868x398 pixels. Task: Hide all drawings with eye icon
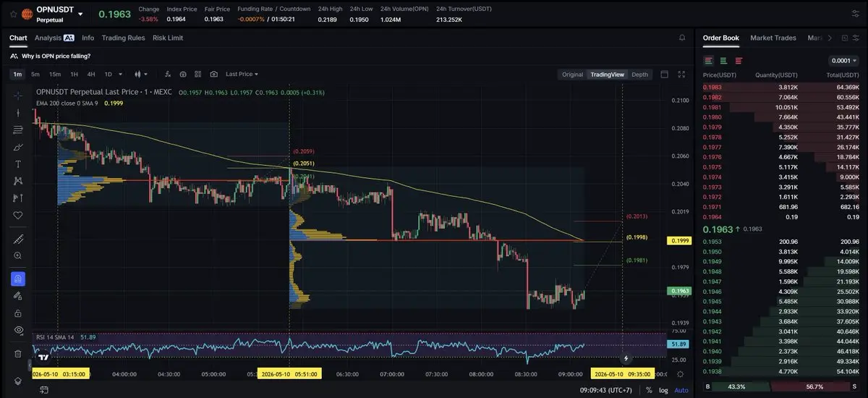tap(18, 330)
